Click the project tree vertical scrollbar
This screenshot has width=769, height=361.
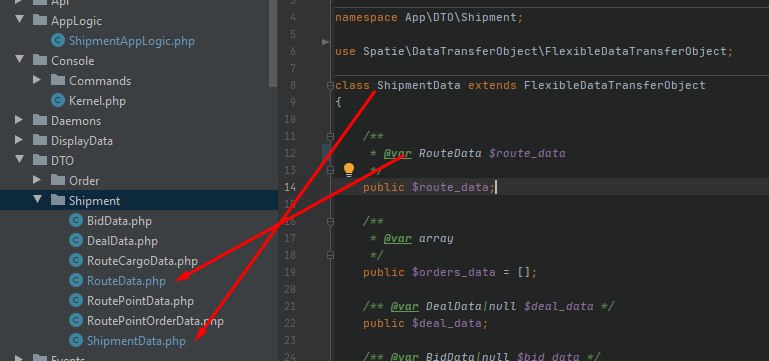(x=274, y=43)
